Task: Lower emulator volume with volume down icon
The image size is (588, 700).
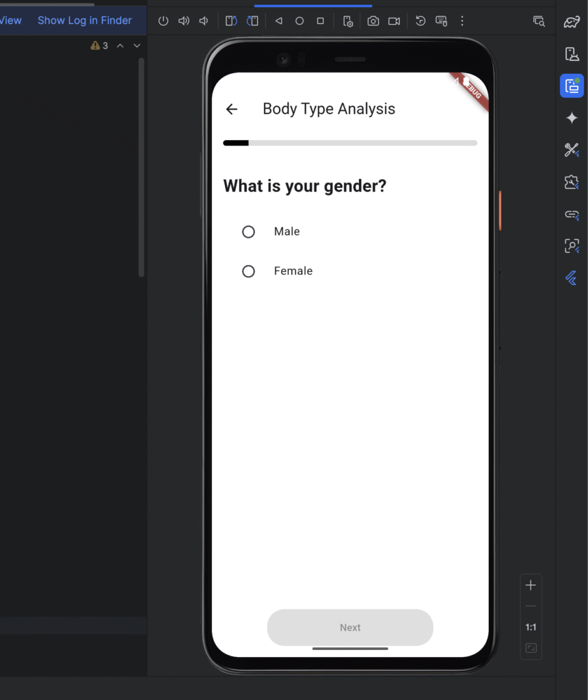Action: tap(204, 21)
